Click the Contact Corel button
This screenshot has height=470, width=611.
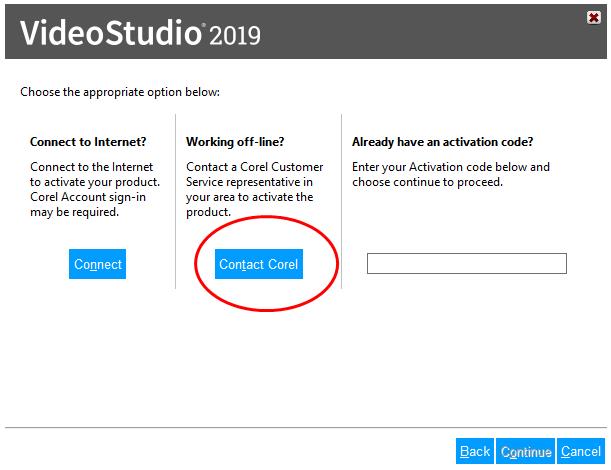pyautogui.click(x=259, y=264)
